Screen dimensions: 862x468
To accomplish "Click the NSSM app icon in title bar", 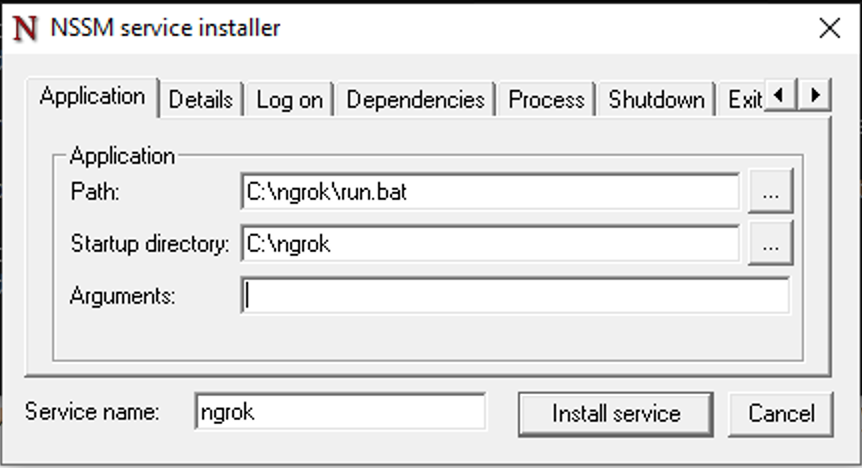I will [x=25, y=28].
